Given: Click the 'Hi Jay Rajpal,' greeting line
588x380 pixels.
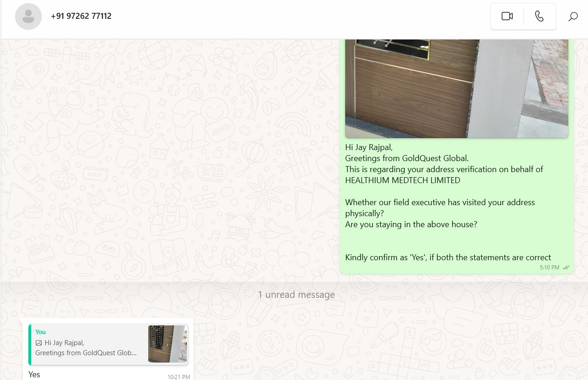Looking at the screenshot, I should pyautogui.click(x=369, y=147).
